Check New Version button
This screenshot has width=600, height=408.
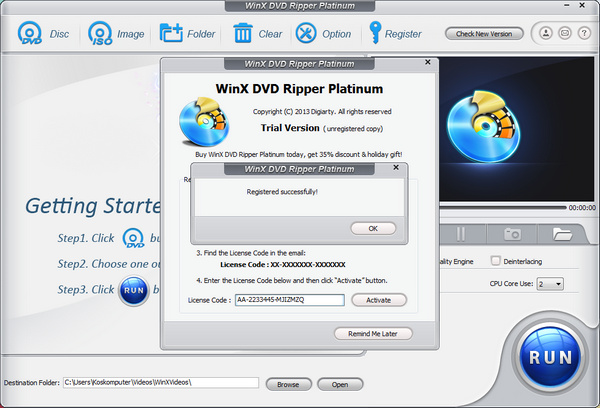pyautogui.click(x=484, y=34)
